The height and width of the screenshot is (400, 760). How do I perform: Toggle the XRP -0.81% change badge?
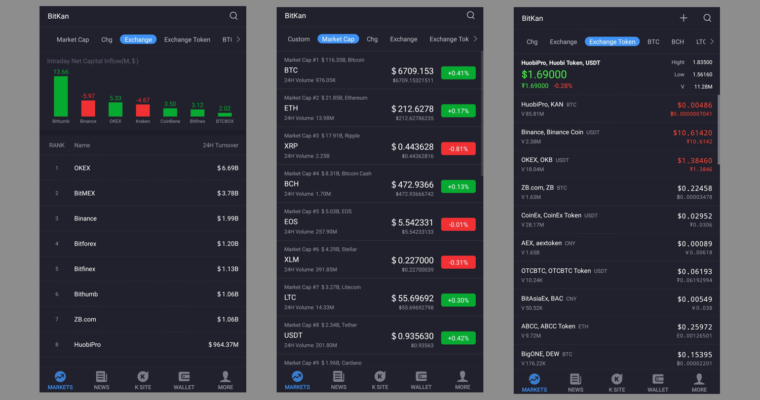(x=458, y=149)
